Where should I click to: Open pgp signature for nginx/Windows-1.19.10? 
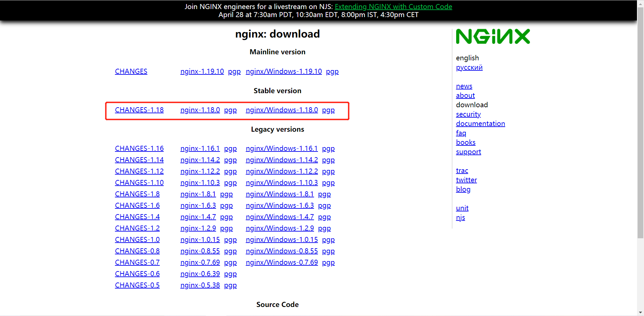[x=332, y=72]
